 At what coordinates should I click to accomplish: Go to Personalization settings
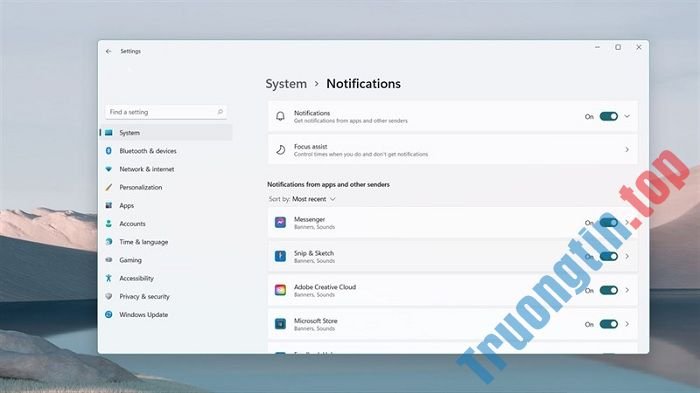(x=166, y=187)
